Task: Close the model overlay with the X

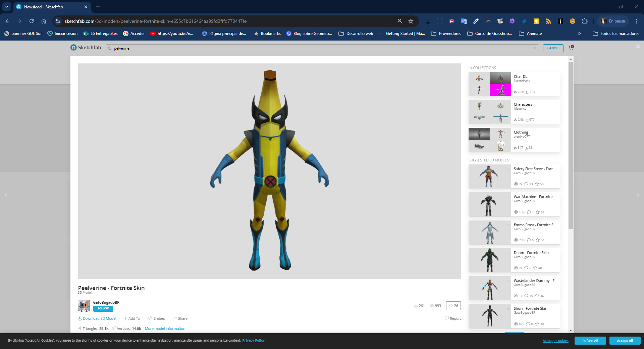Action: pyautogui.click(x=638, y=47)
